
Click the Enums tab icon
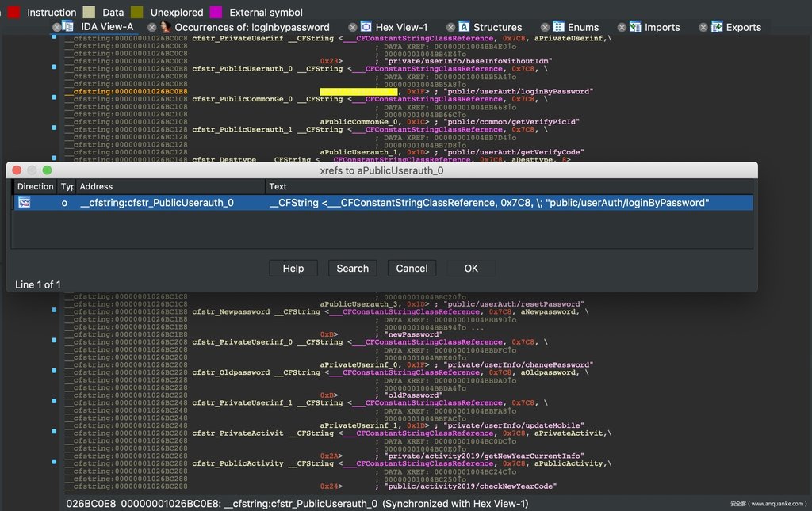tap(559, 27)
